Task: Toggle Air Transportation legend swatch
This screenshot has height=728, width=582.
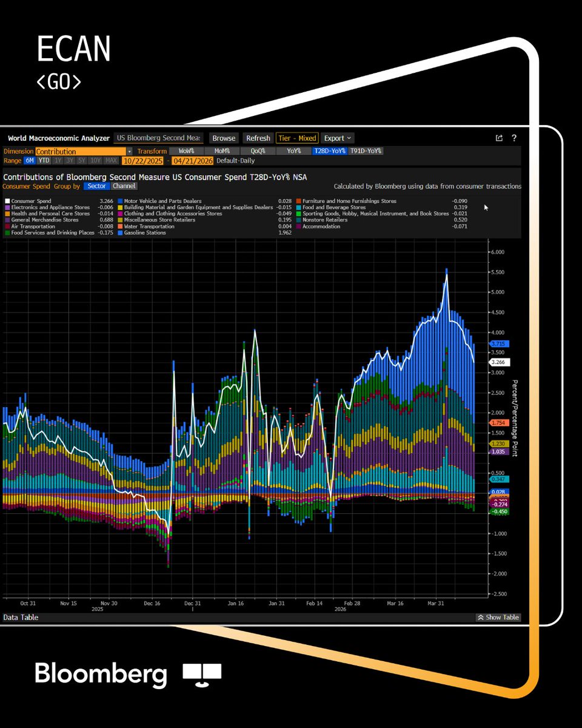Action: 7,226
